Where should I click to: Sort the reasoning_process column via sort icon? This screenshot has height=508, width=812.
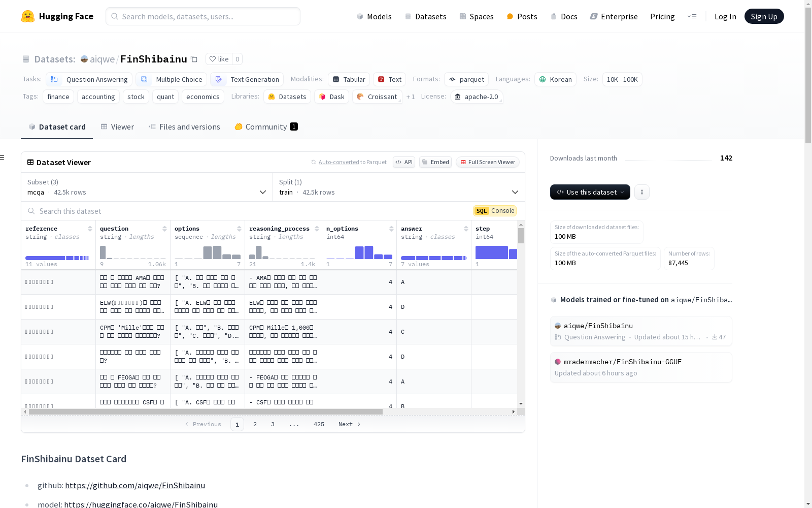[x=317, y=229]
